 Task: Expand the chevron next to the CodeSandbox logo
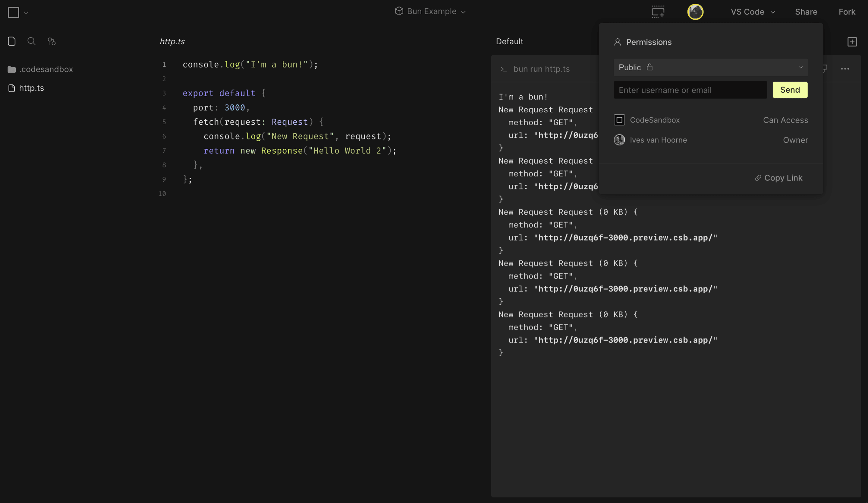pos(26,13)
